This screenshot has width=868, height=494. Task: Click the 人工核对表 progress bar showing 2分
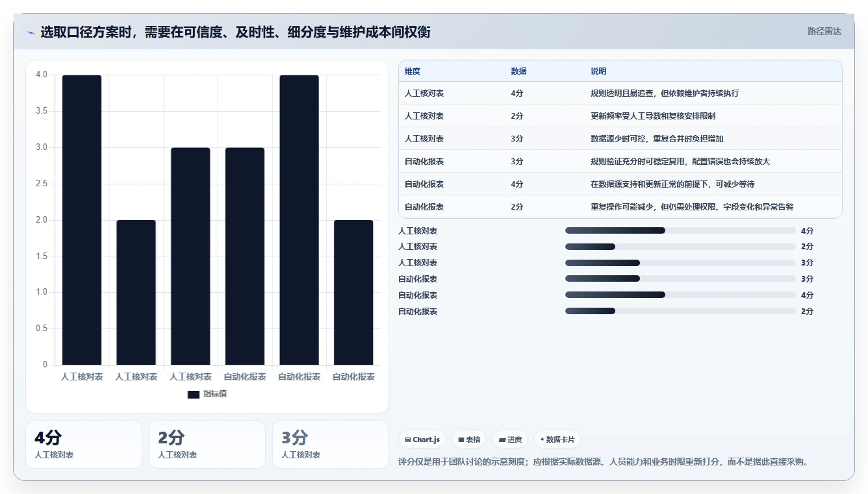[680, 247]
